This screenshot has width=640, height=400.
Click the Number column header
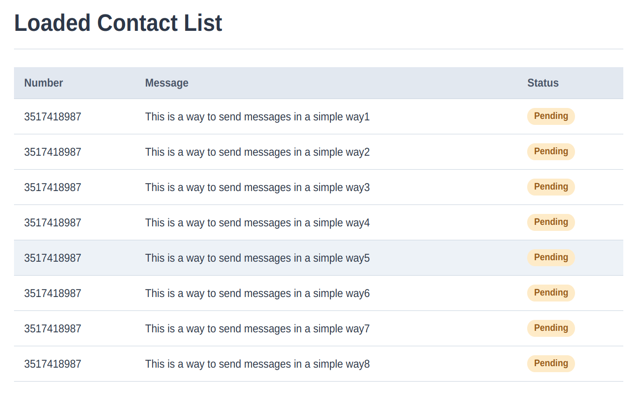44,83
